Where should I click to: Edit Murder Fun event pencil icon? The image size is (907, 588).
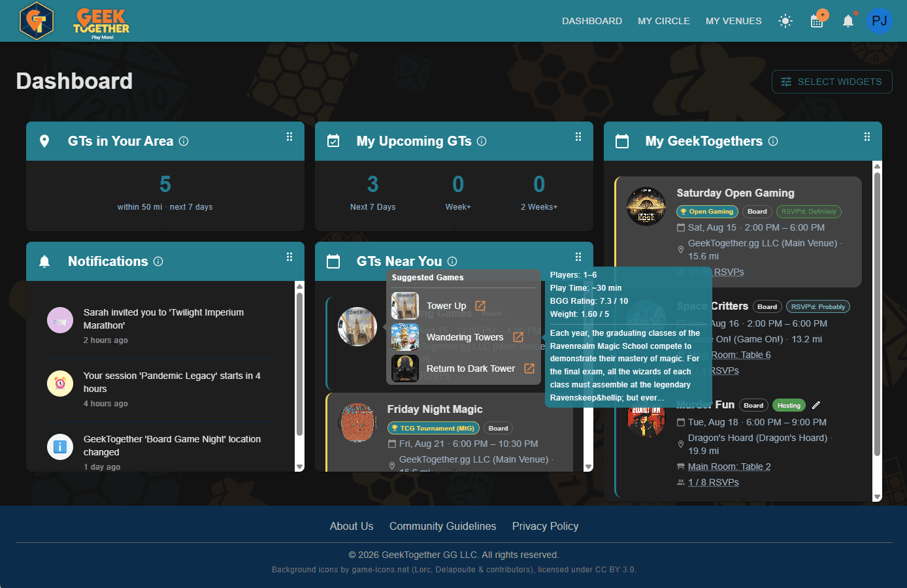[x=816, y=405]
